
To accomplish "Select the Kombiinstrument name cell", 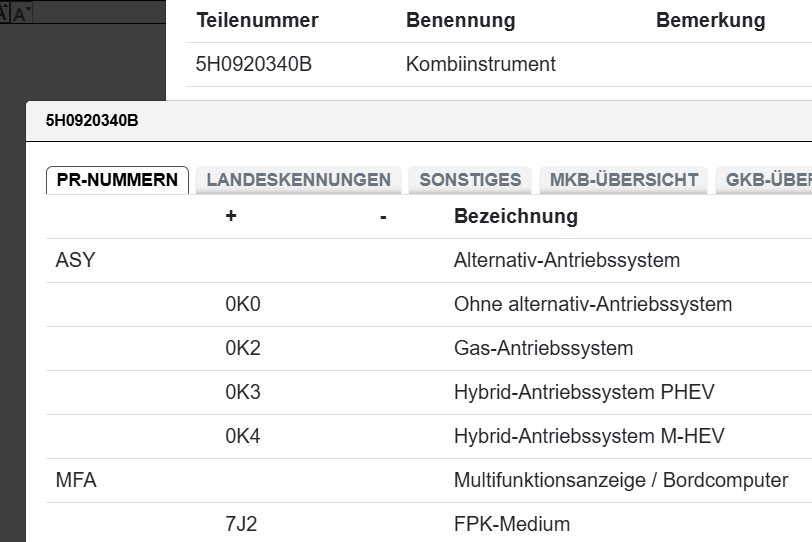I will 480,64.
